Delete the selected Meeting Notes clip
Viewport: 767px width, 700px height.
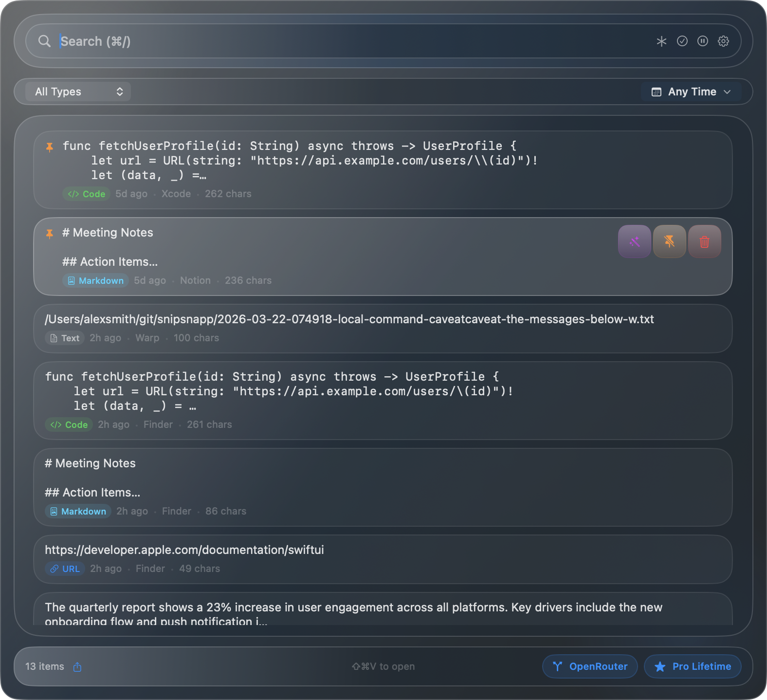(705, 241)
